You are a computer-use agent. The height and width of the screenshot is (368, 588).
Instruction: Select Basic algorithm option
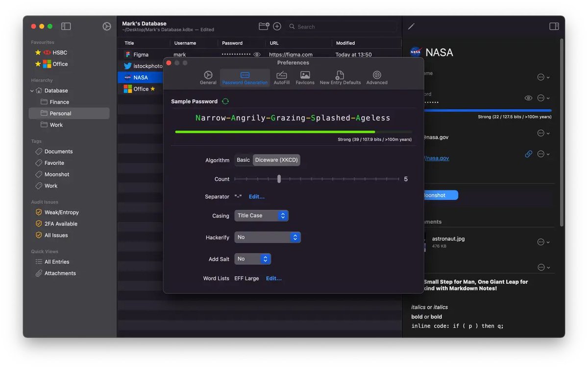coord(243,160)
